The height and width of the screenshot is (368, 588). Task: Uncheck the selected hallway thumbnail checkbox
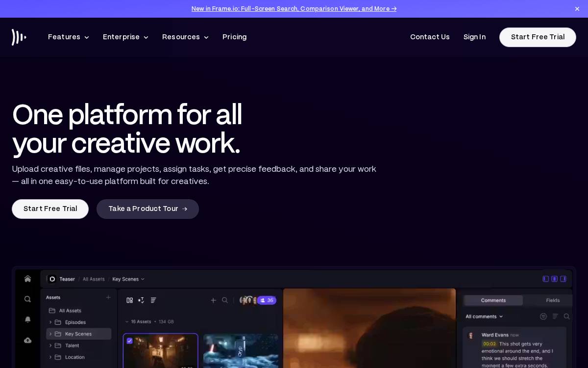click(x=130, y=341)
